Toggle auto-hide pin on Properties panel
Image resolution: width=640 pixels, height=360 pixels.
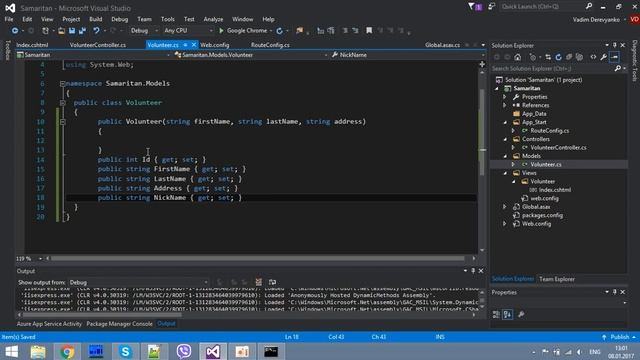tap(615, 292)
